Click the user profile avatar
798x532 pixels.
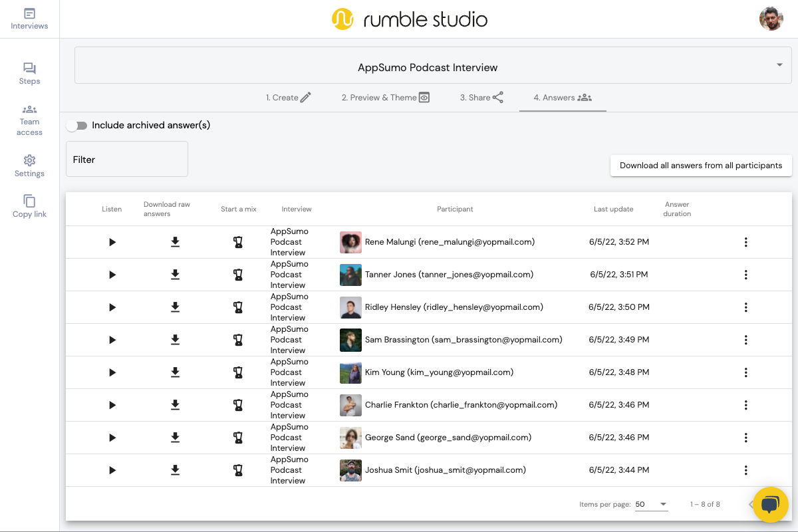click(x=771, y=19)
